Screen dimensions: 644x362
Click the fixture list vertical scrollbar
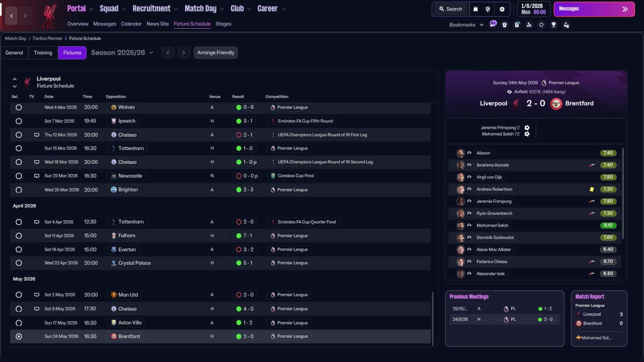tap(433, 318)
